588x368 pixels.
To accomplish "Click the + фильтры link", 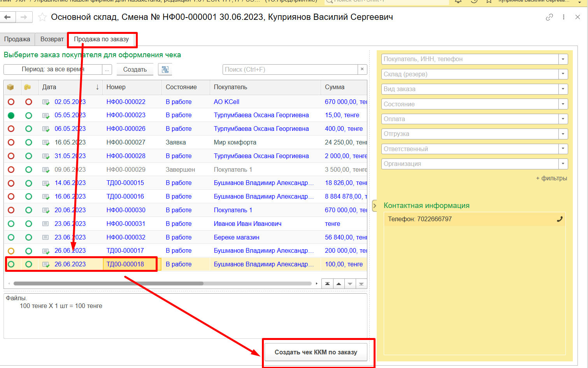I will tap(551, 178).
